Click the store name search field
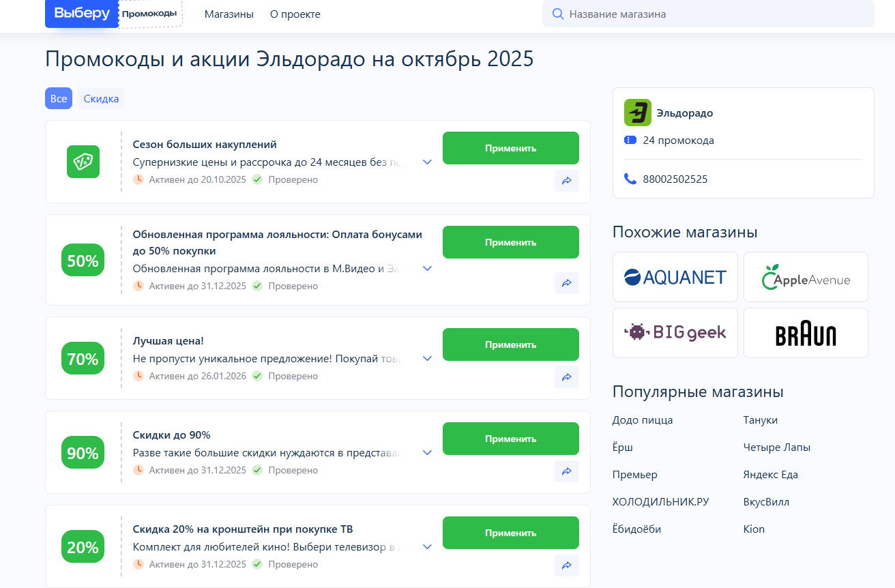The height and width of the screenshot is (588, 895). (x=708, y=14)
